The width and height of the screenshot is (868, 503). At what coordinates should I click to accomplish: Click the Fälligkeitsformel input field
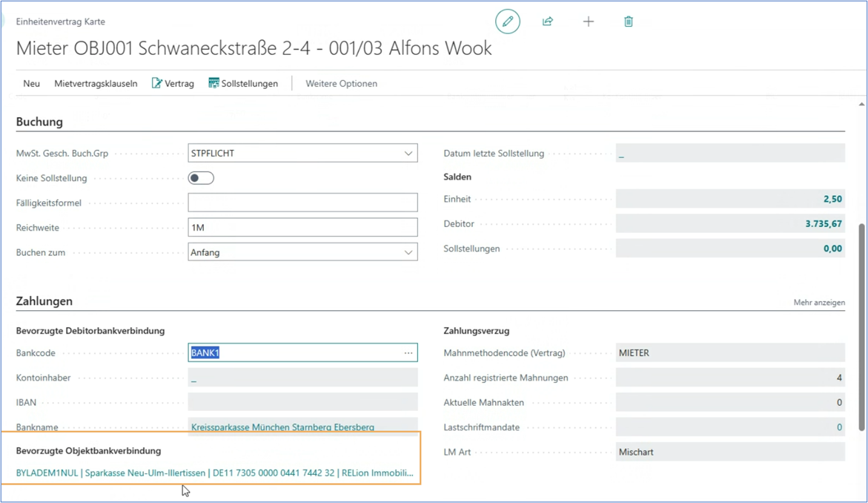point(302,203)
